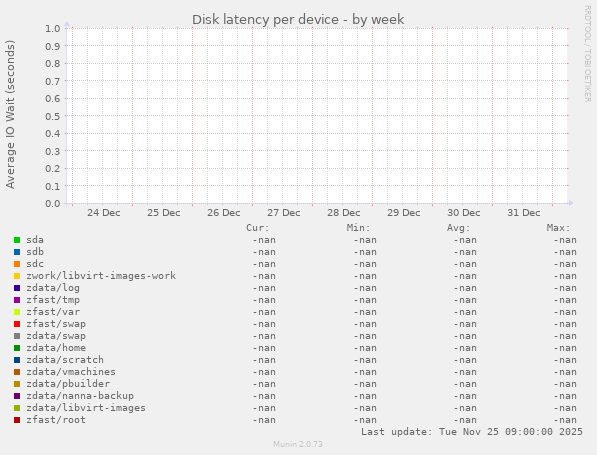Viewport: 597px width, 455px height.
Task: Click the Cur: column header
Action: point(258,228)
